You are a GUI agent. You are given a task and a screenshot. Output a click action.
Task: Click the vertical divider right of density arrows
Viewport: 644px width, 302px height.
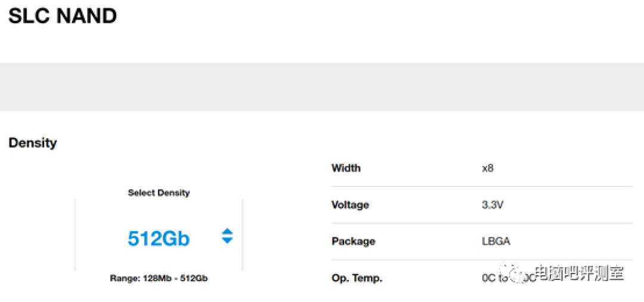coord(243,235)
